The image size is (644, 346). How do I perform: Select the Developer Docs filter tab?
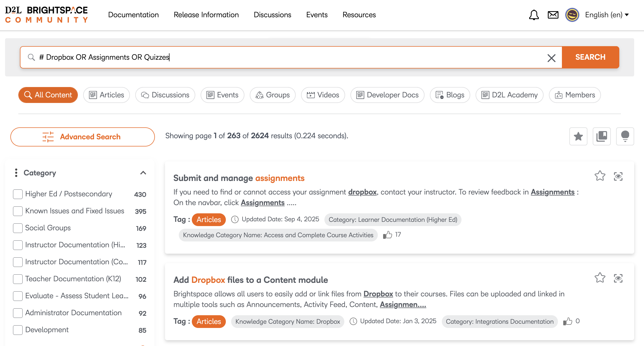pos(387,95)
